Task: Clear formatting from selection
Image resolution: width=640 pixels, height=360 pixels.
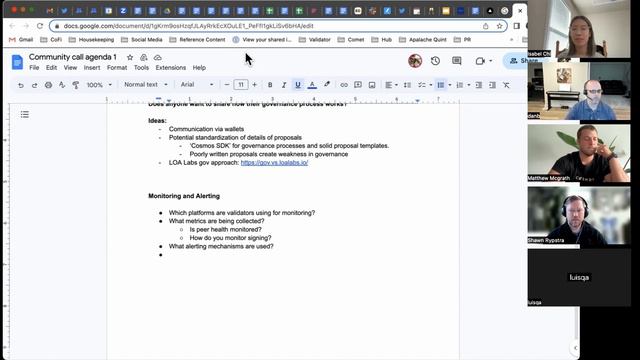Action: (506, 85)
